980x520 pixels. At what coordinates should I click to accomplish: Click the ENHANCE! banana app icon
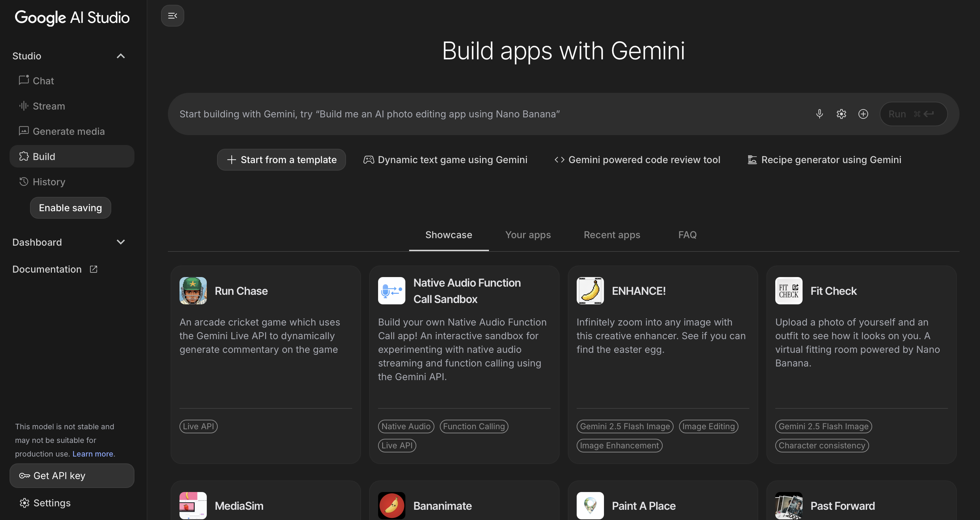(x=590, y=291)
